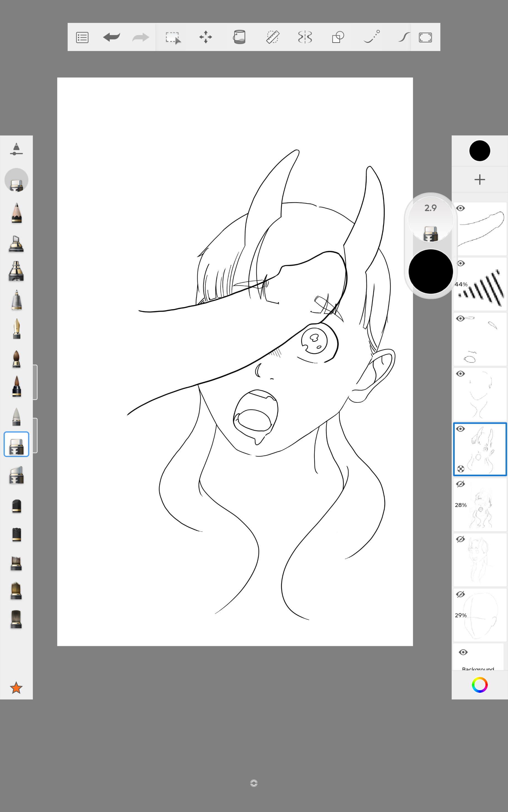Click the 28% opacity label

tap(461, 505)
